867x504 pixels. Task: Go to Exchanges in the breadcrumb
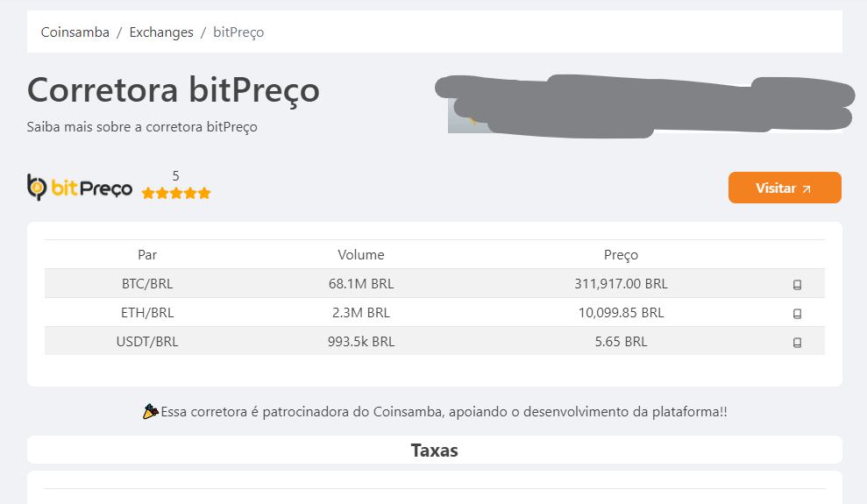161,32
